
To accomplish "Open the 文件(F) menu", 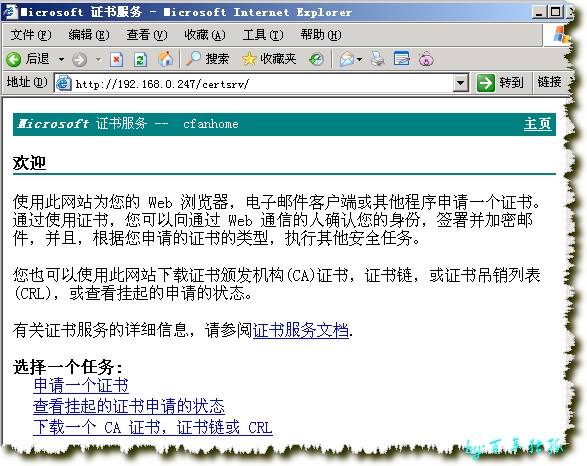I will click(31, 35).
